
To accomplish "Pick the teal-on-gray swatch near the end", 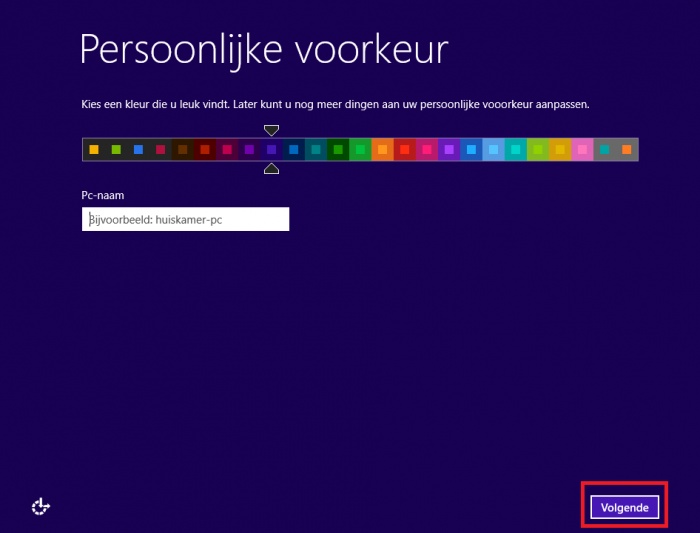I will tap(604, 150).
